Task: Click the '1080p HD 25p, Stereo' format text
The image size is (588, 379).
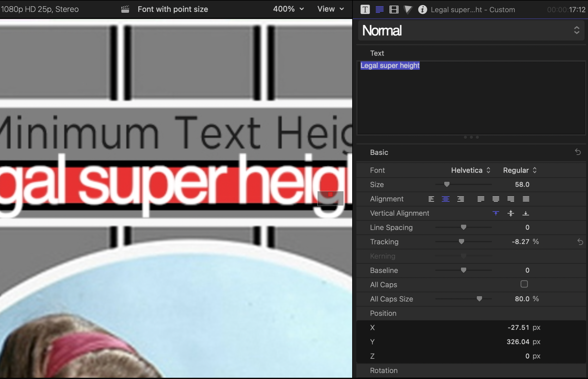Action: [40, 9]
